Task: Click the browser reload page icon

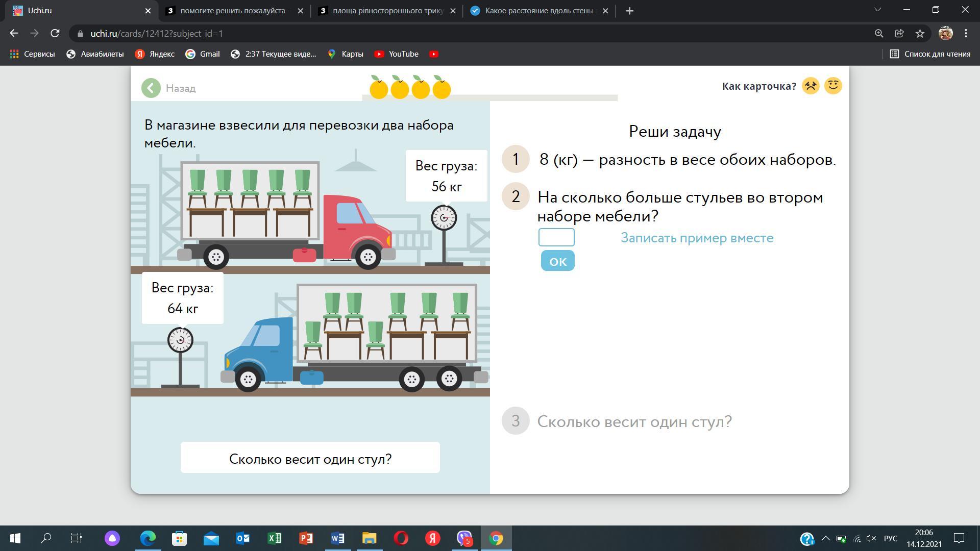Action: (x=55, y=33)
